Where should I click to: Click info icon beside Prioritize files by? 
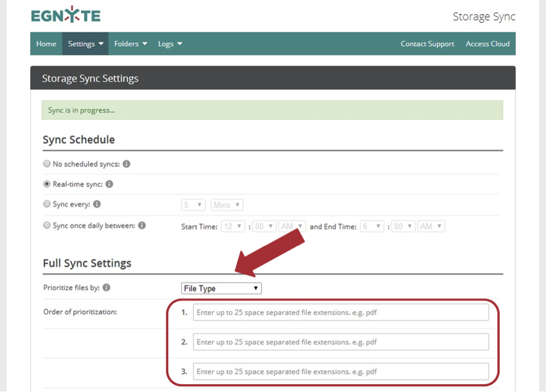(x=106, y=288)
